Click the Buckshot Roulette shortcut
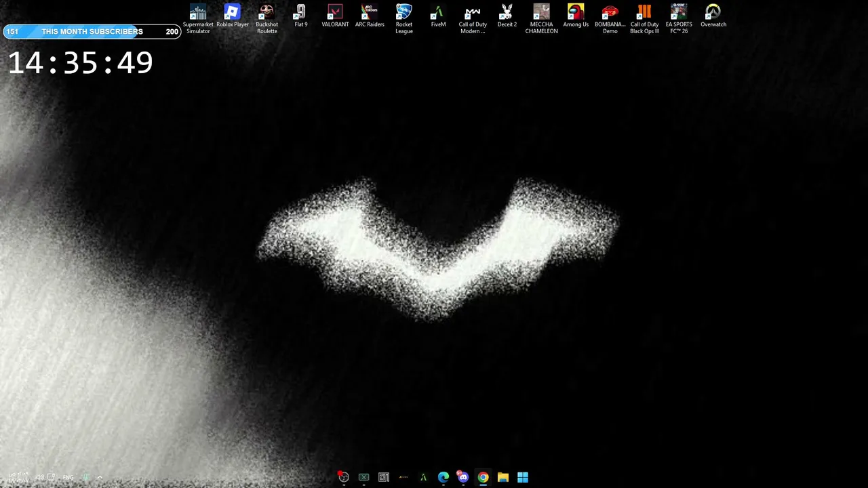Viewport: 868px width, 488px height. 267,19
